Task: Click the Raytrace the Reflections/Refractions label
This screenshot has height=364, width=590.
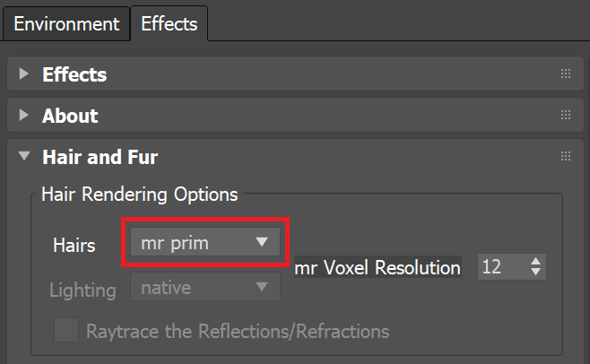Action: (238, 331)
